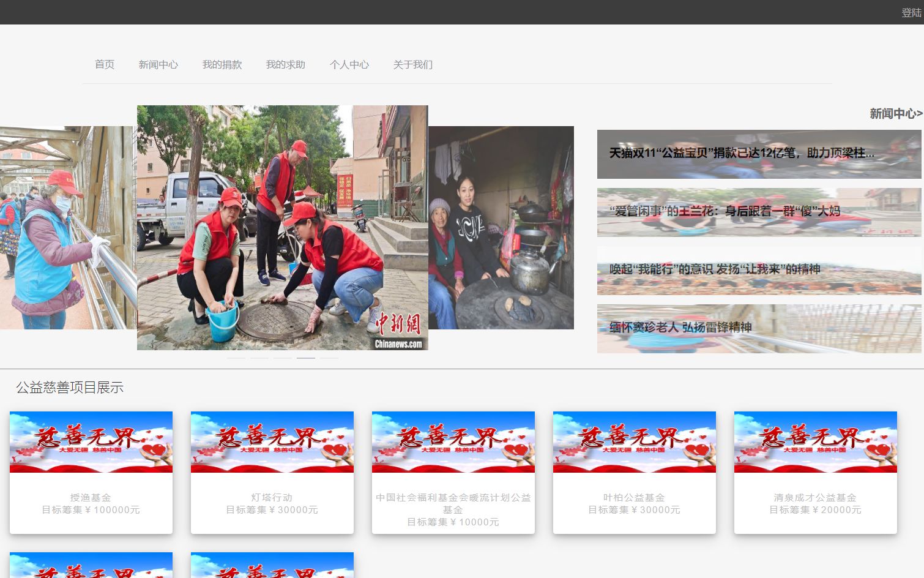The image size is (924, 578).
Task: Open news 唤起"我能行"的意识 article
Action: click(759, 270)
